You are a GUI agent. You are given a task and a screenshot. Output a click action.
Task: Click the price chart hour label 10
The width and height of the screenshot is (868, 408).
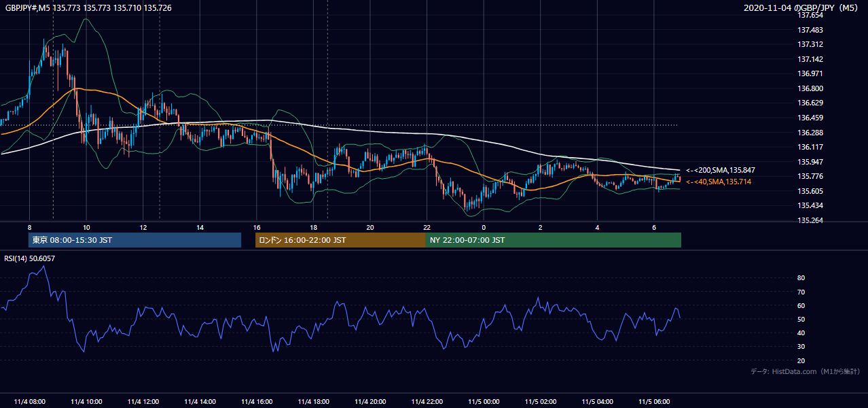tap(86, 227)
